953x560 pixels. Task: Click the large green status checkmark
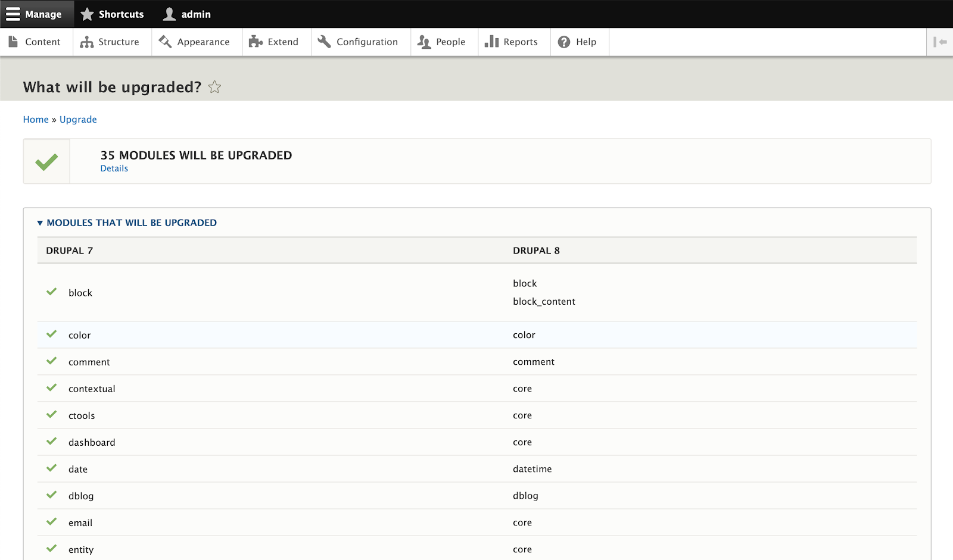pos(46,161)
